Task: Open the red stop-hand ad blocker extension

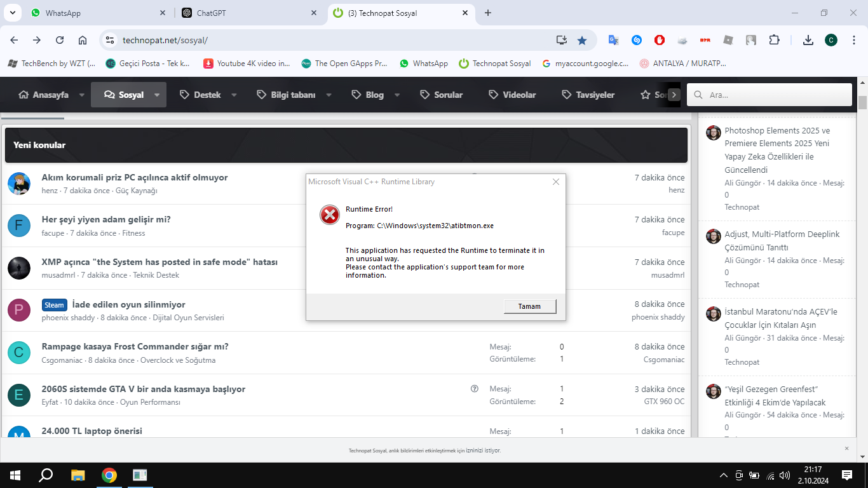Action: pos(660,40)
